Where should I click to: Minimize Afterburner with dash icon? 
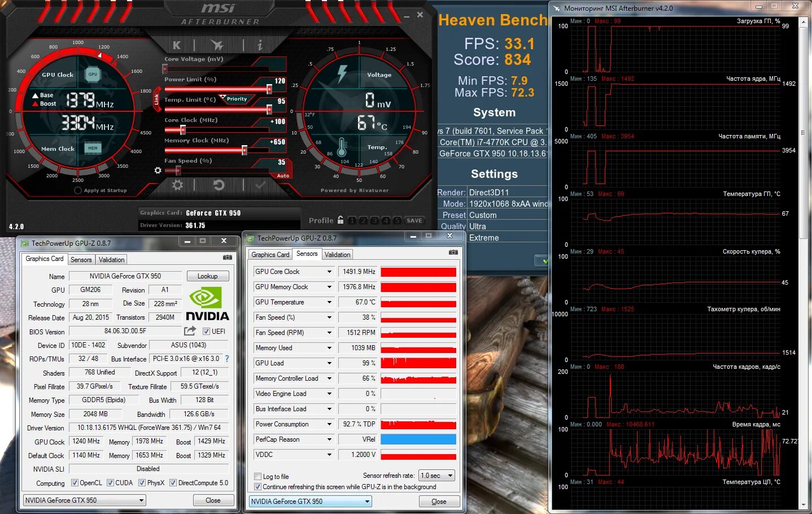pyautogui.click(x=406, y=16)
